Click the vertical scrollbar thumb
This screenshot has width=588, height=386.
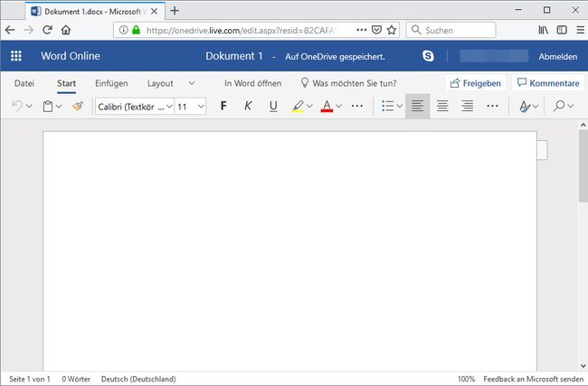[583, 166]
